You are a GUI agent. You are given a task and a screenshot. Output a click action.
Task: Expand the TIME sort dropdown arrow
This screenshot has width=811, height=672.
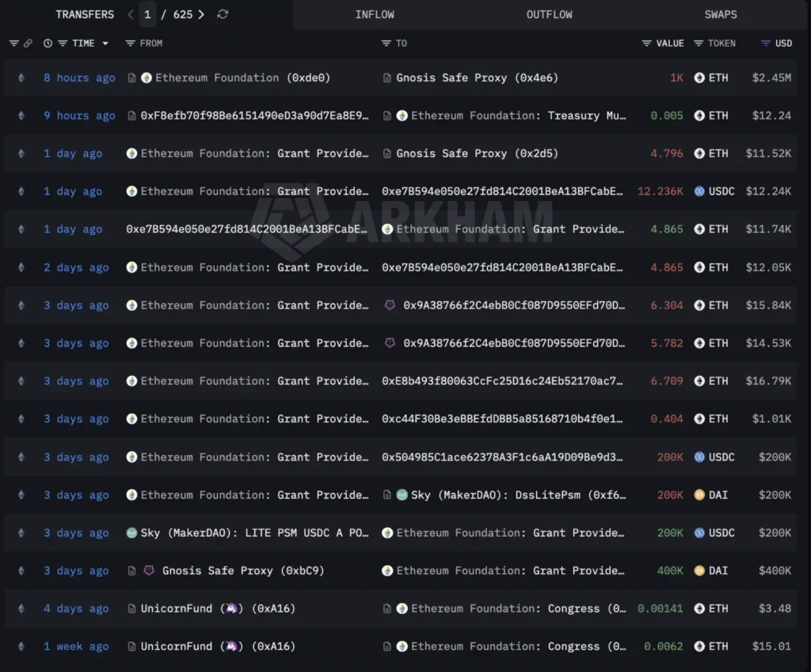pyautogui.click(x=105, y=44)
